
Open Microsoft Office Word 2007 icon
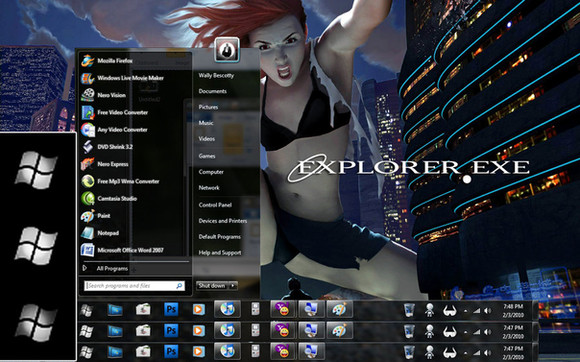click(88, 250)
